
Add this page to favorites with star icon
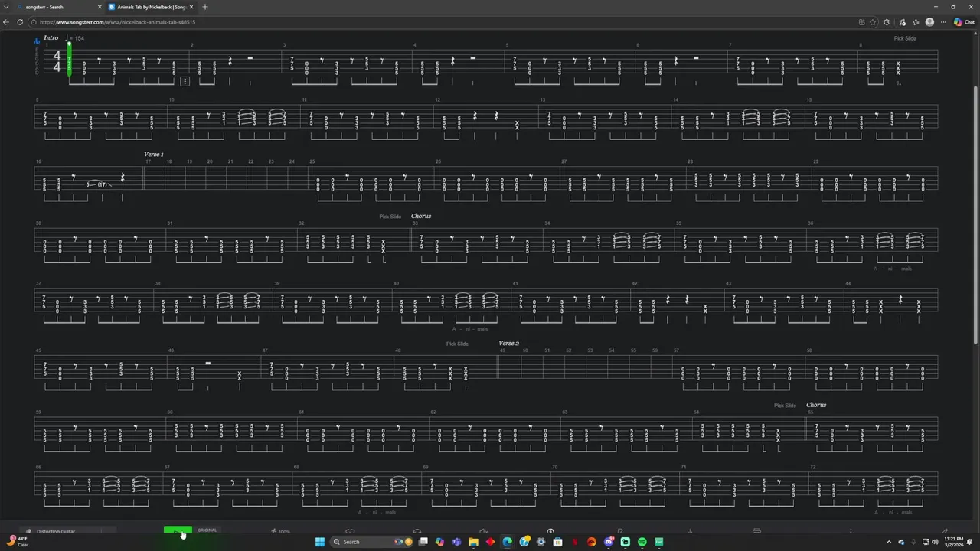873,22
